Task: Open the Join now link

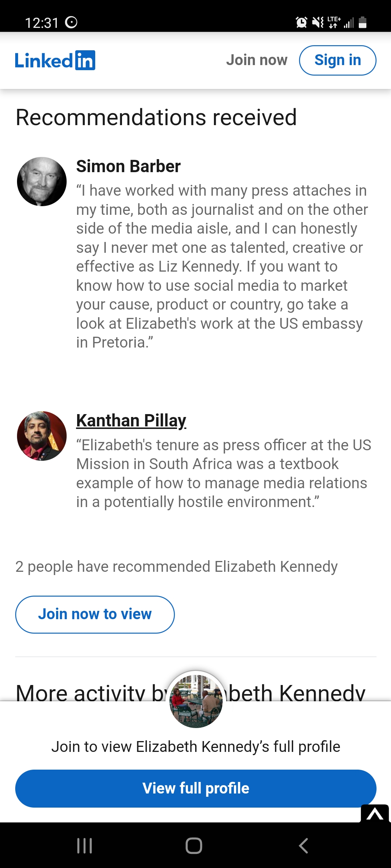Action: pyautogui.click(x=257, y=60)
